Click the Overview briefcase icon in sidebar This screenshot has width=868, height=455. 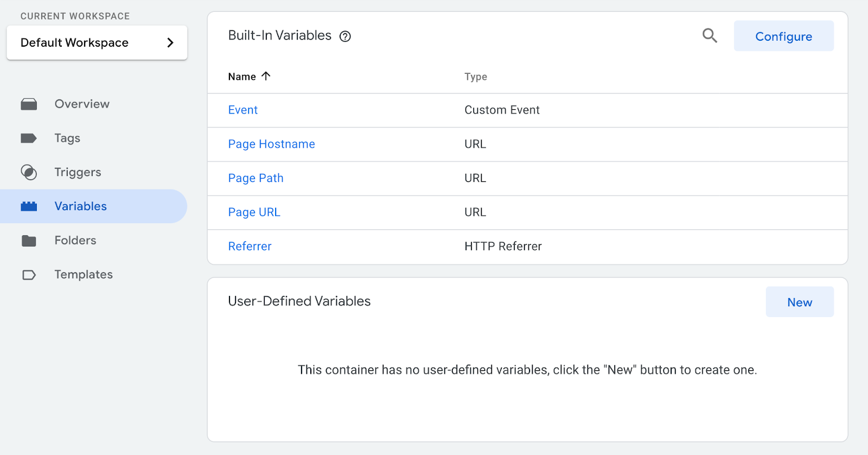[x=29, y=104]
